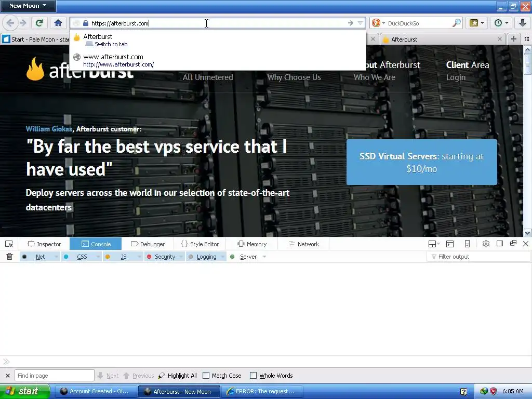Toggle the Net console filter

coord(37,257)
